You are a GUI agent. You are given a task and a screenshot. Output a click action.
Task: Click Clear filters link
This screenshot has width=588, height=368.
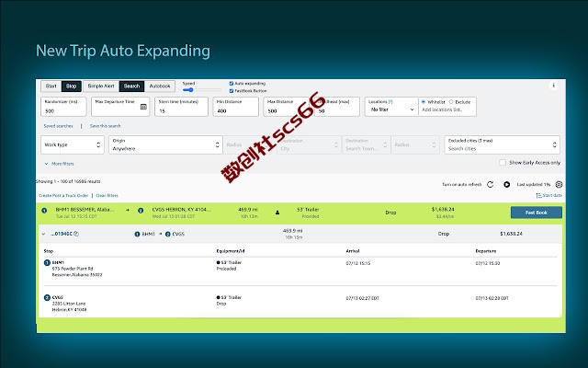[x=107, y=195]
